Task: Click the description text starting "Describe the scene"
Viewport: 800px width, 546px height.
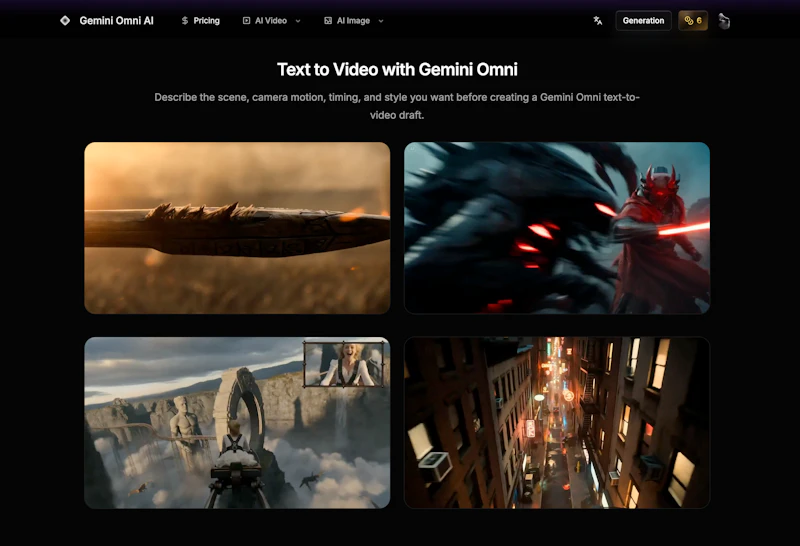Action: [397, 106]
